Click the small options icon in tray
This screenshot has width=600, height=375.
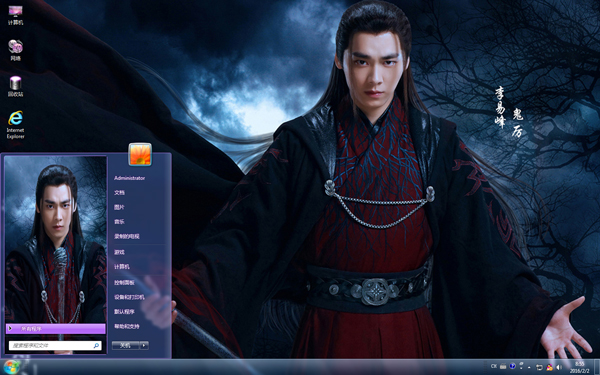click(x=521, y=368)
